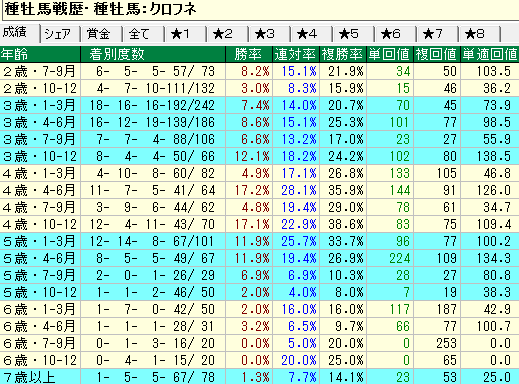This screenshot has height=384, width=519.
Task: Select the ★1 star tab
Action: point(186,34)
